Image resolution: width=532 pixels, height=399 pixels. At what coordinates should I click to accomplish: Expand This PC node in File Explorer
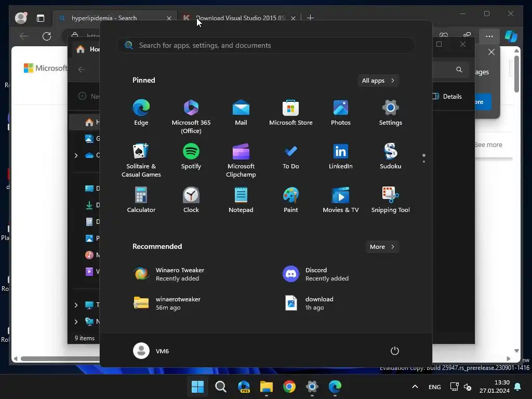pos(76,305)
